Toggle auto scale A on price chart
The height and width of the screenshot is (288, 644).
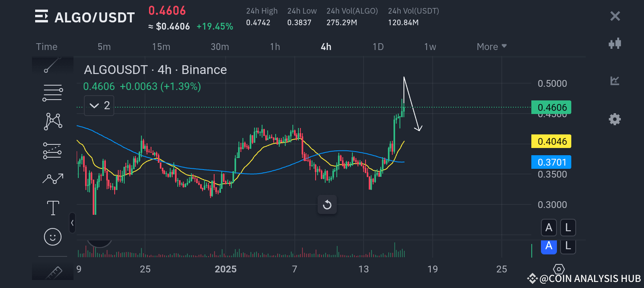(x=549, y=228)
